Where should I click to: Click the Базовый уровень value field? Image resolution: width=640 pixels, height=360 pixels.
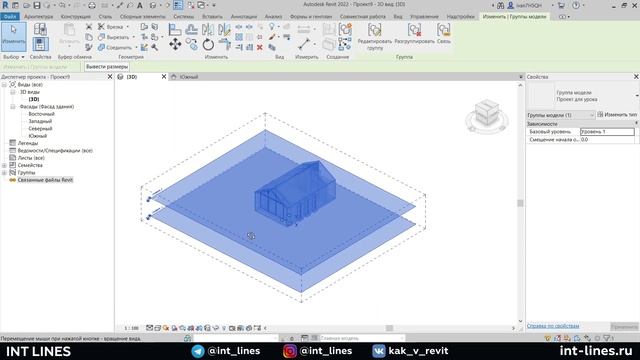607,132
